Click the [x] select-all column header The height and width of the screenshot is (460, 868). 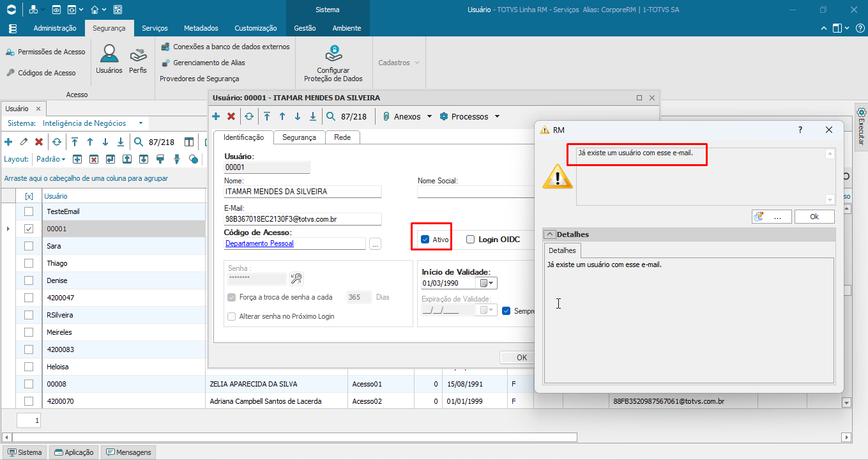tap(29, 196)
